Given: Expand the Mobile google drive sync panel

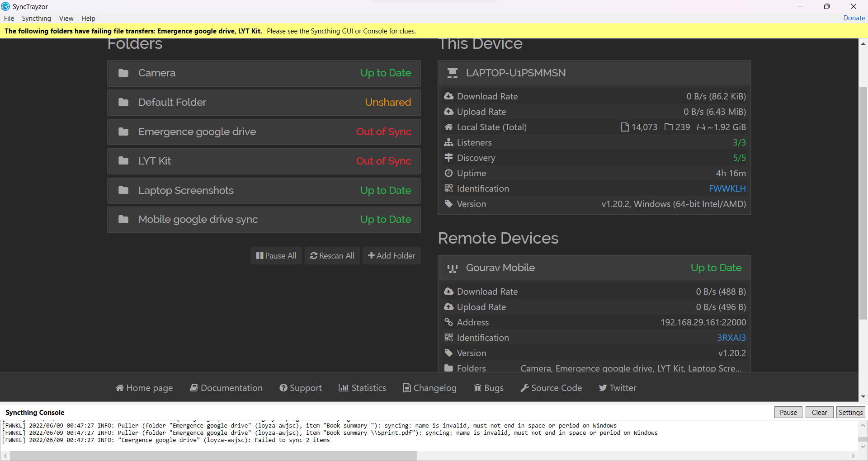Looking at the screenshot, I should pos(264,220).
